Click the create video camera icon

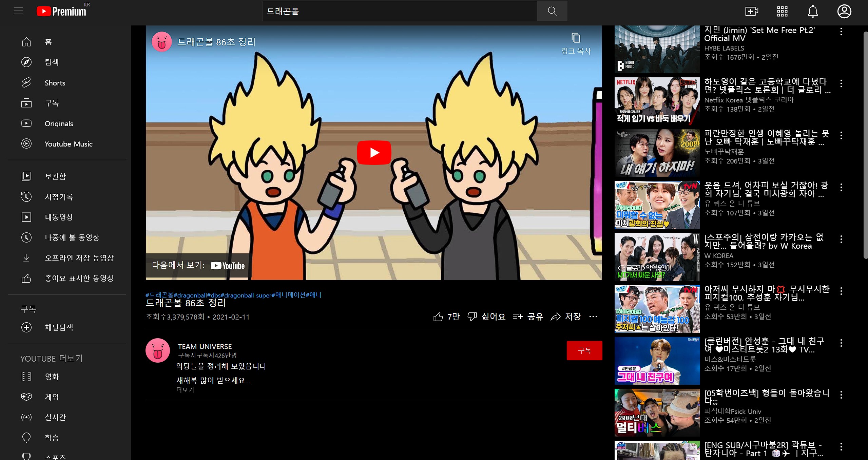point(751,11)
